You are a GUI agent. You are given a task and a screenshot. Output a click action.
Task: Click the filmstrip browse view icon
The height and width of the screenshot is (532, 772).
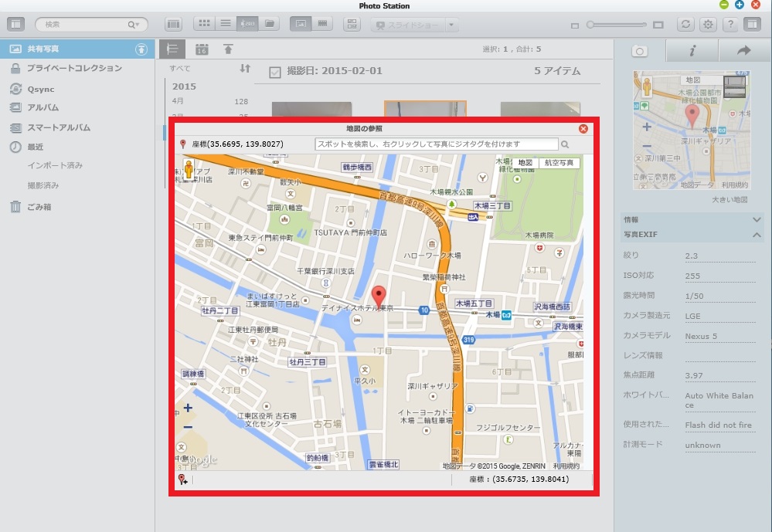173,24
